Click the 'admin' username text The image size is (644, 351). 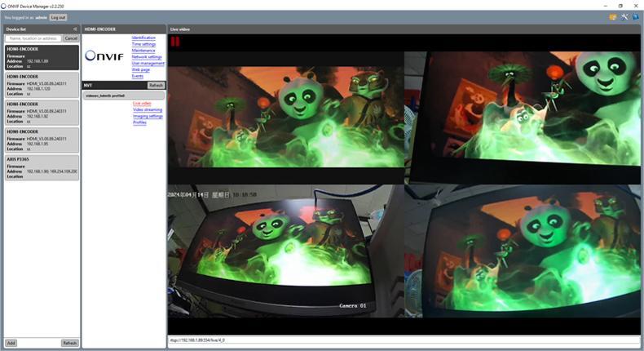click(x=41, y=18)
